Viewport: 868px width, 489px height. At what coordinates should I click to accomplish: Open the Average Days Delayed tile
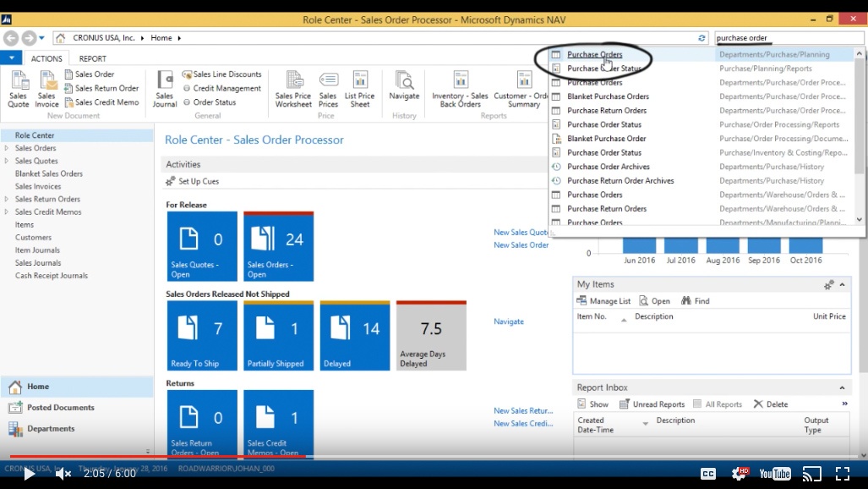(x=431, y=335)
